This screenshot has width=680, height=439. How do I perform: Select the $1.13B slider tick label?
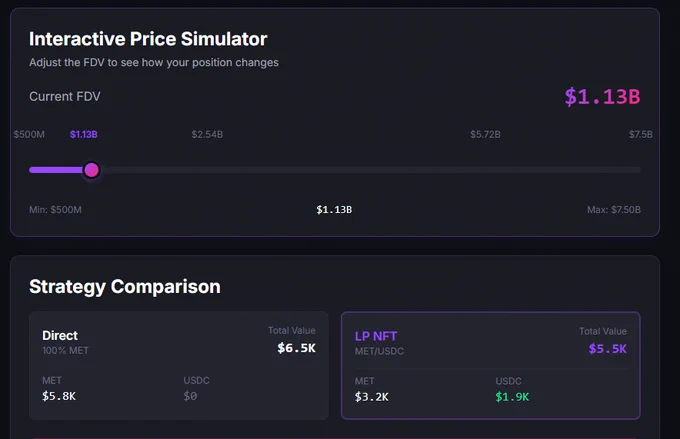tap(84, 134)
